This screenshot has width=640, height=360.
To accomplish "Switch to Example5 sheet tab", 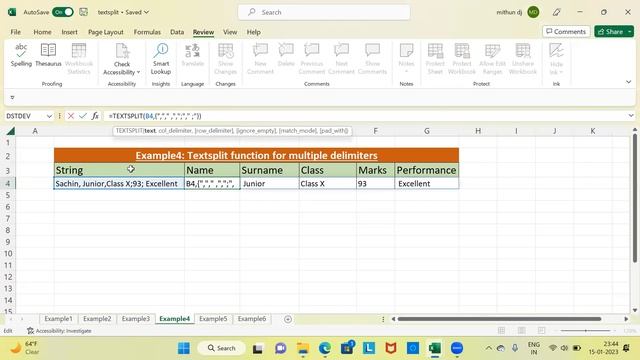I will point(213,319).
